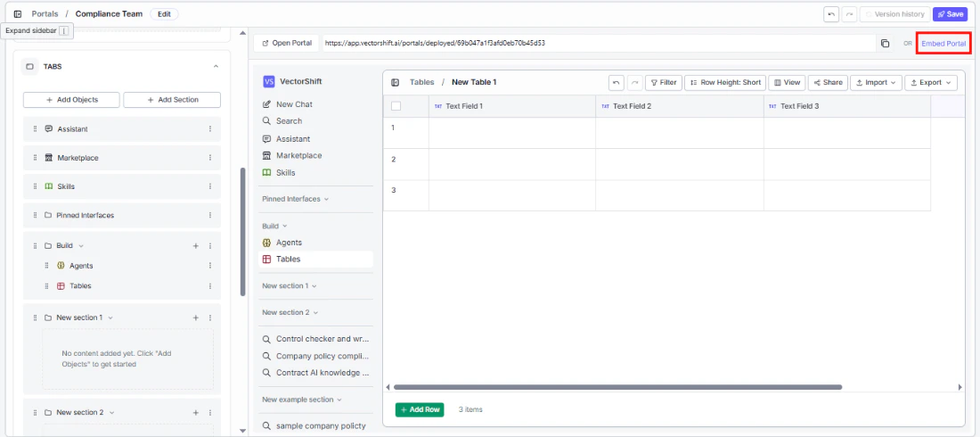Select Tables in the portal preview
Viewport: 980px width, 437px height.
pos(315,260)
